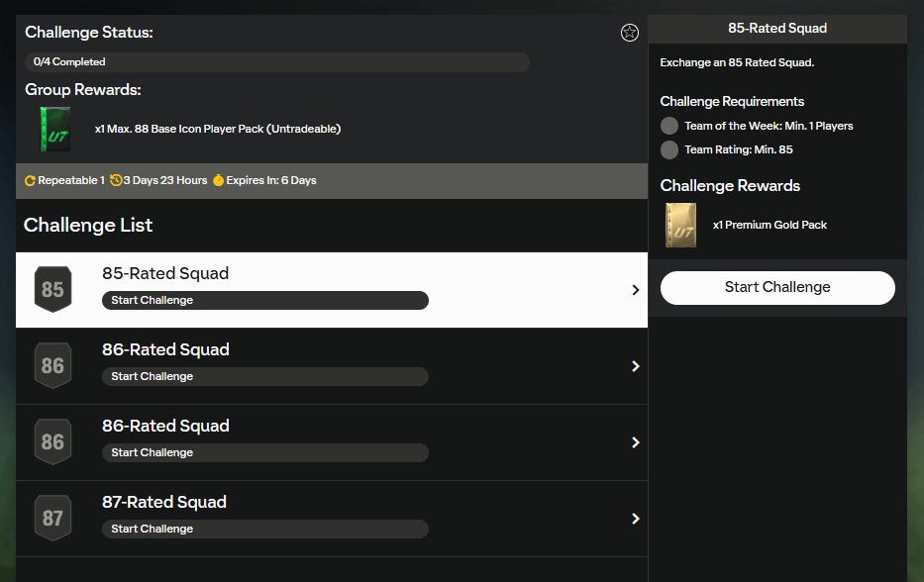
Task: Select the 85-Rated Squad title in the list
Action: 165,273
